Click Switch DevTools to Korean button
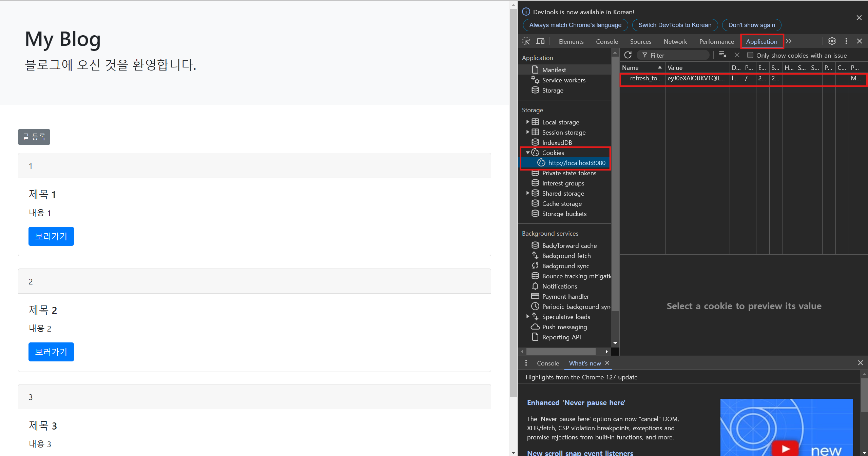 click(675, 25)
